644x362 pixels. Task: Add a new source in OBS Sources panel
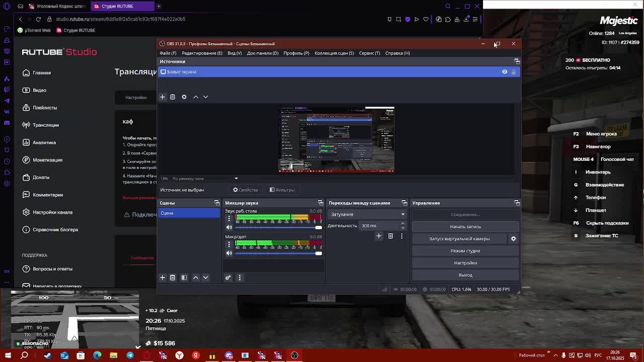click(x=163, y=97)
